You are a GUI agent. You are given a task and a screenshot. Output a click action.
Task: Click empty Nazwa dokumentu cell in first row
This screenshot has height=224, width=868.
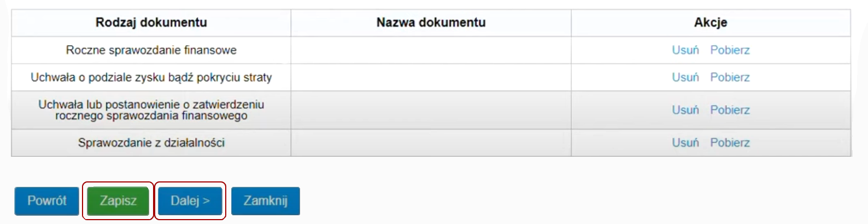(x=431, y=50)
